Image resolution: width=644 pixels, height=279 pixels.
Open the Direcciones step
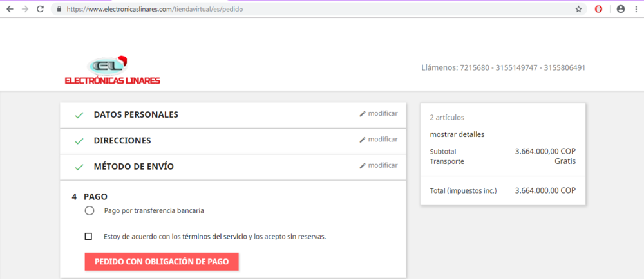click(122, 141)
